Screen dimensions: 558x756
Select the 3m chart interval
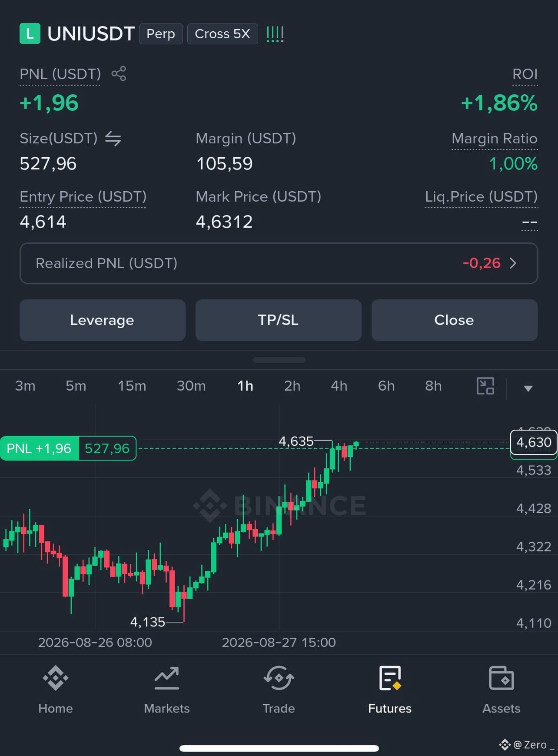point(25,386)
